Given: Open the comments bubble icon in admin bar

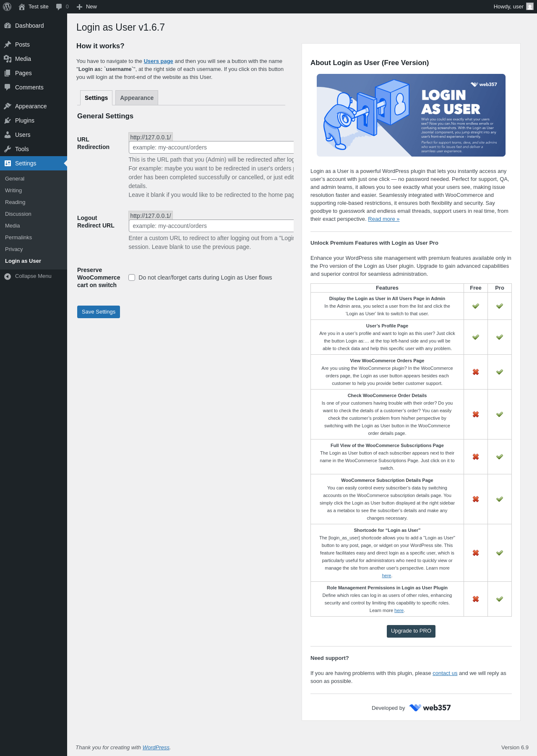Looking at the screenshot, I should click(x=59, y=7).
